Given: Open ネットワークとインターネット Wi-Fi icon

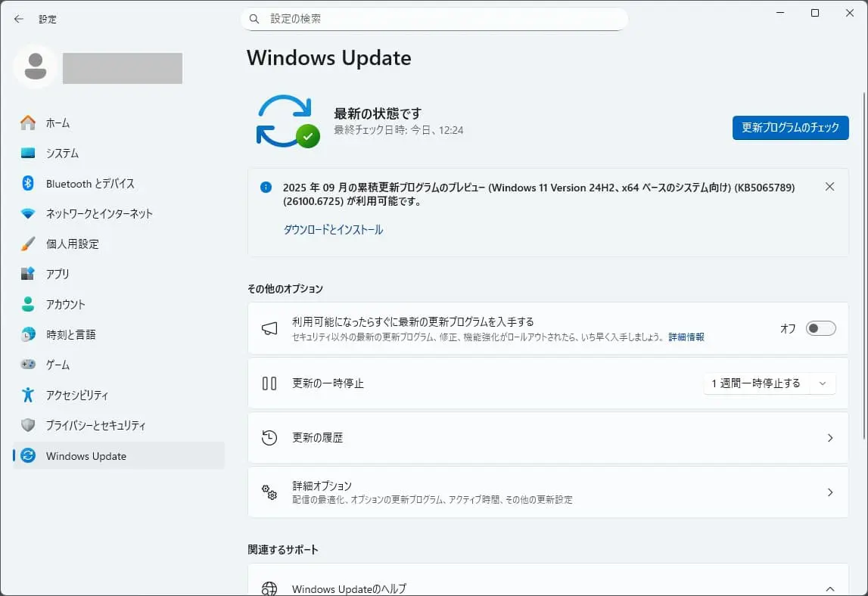Looking at the screenshot, I should click(x=28, y=213).
